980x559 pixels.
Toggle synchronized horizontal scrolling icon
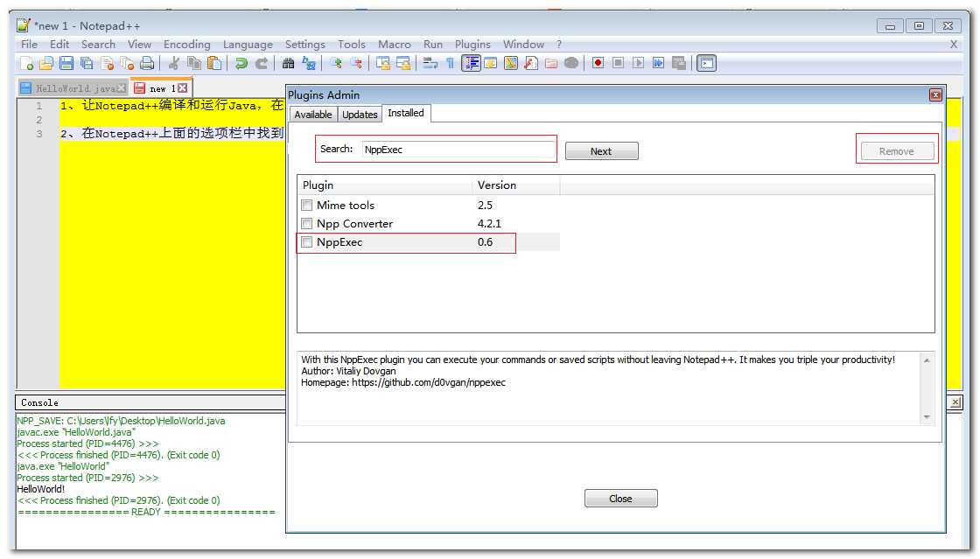coord(403,63)
